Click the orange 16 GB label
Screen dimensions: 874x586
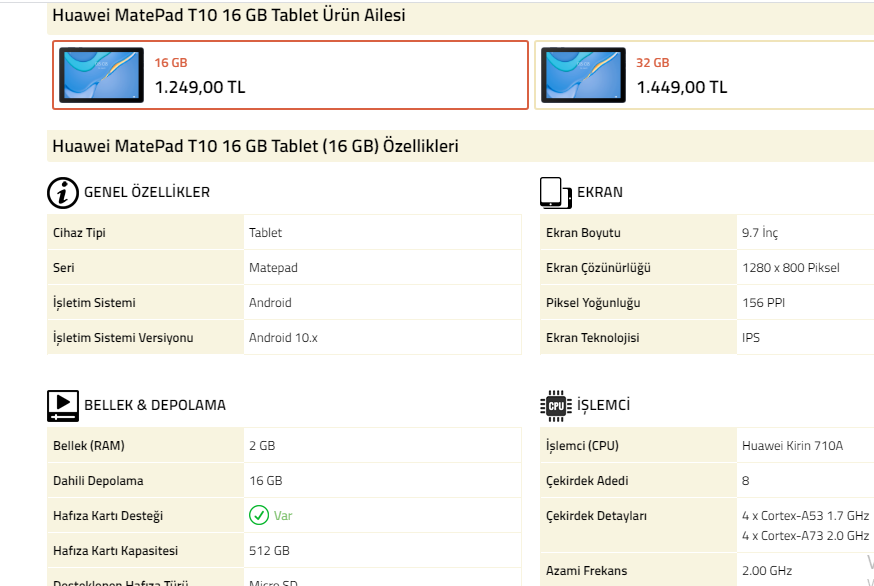171,62
